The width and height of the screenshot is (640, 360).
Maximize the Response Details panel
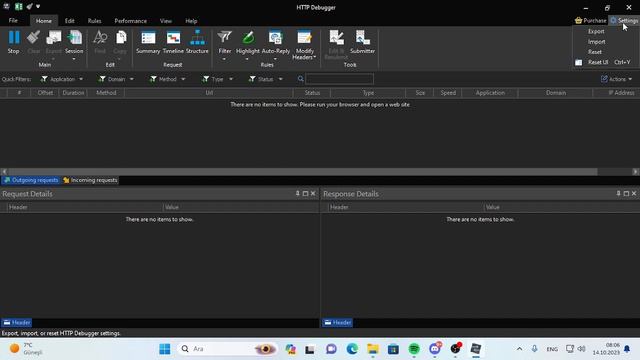coord(626,193)
